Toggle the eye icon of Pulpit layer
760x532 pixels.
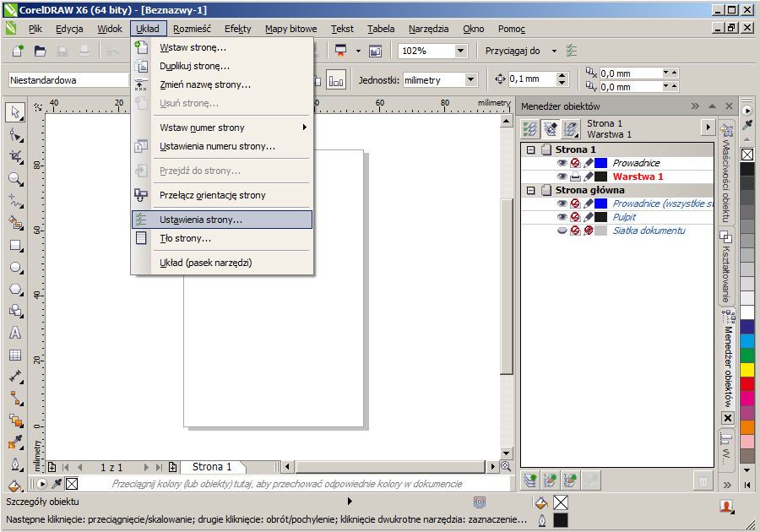click(562, 217)
